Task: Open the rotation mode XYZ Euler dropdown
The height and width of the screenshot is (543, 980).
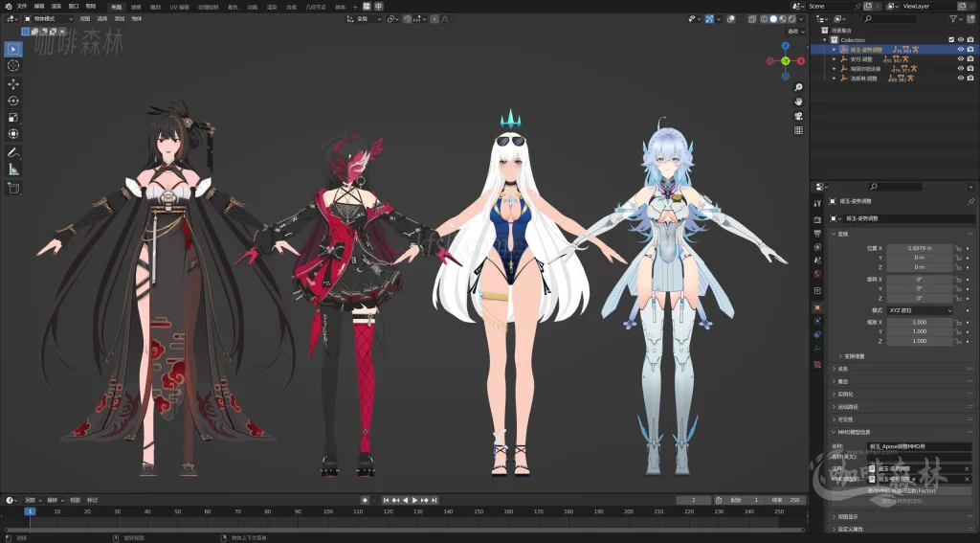Action: [x=920, y=310]
